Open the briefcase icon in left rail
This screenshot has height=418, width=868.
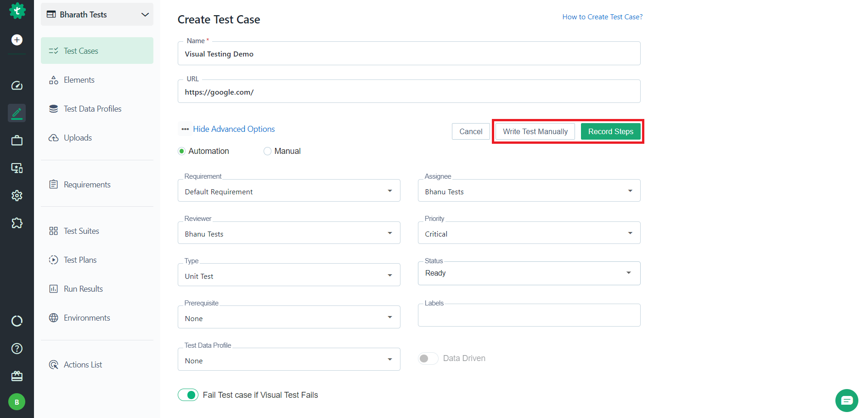[17, 141]
